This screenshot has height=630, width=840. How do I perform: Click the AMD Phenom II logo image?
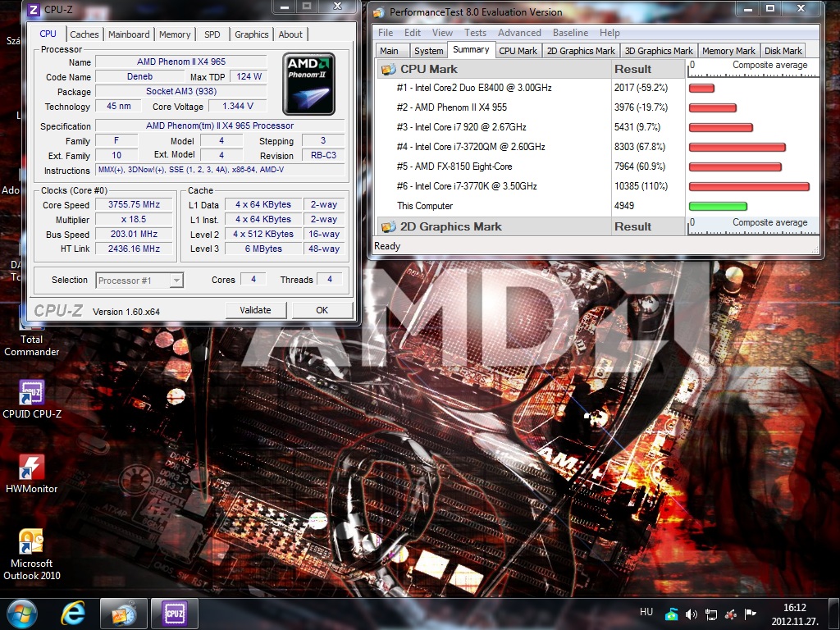click(309, 84)
